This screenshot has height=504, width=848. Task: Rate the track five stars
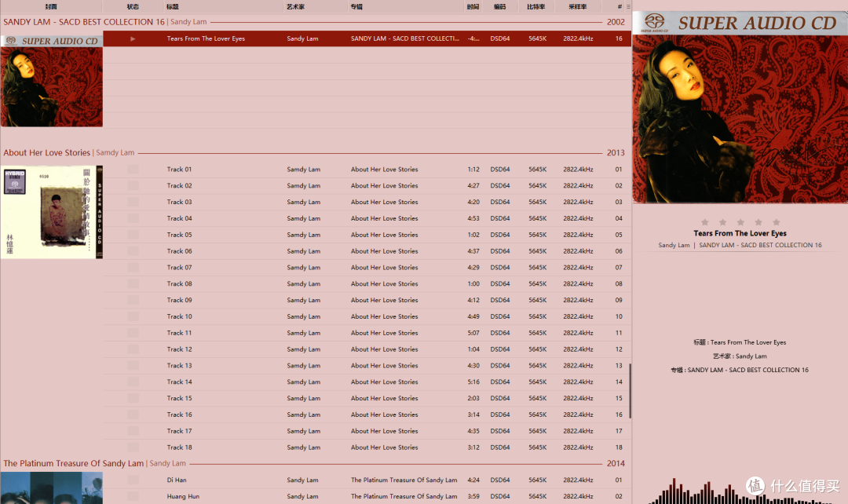pos(776,222)
